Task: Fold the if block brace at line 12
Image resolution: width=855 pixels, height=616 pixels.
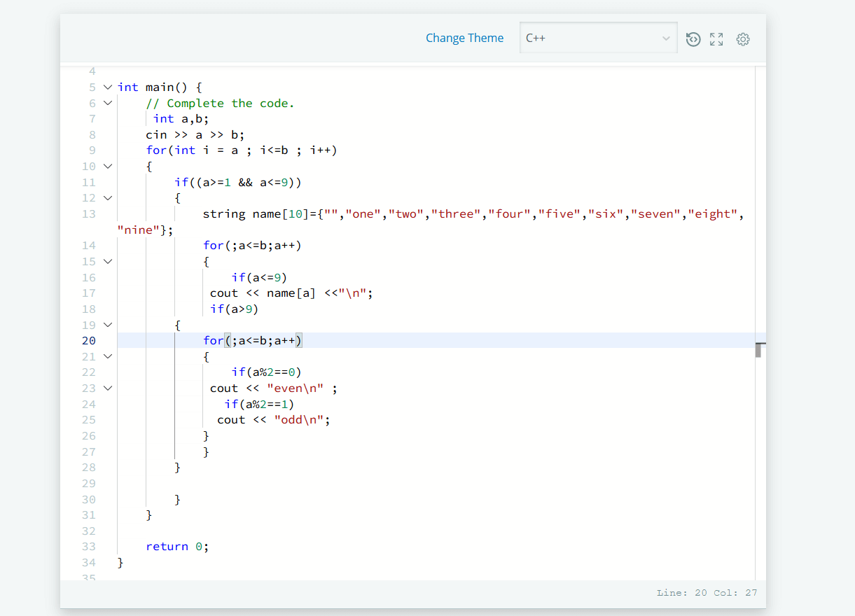Action: (108, 198)
